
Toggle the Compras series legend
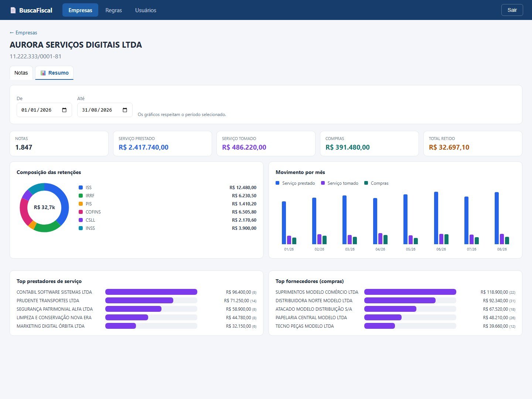376,183
